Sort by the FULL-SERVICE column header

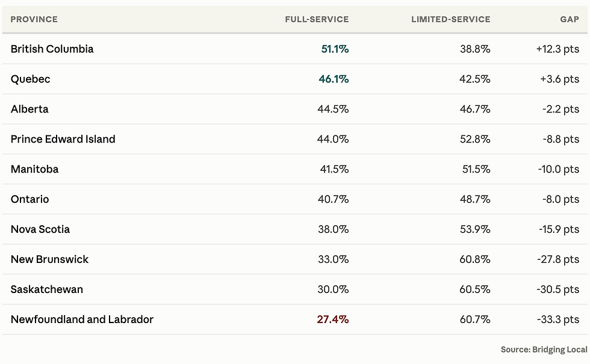click(317, 19)
